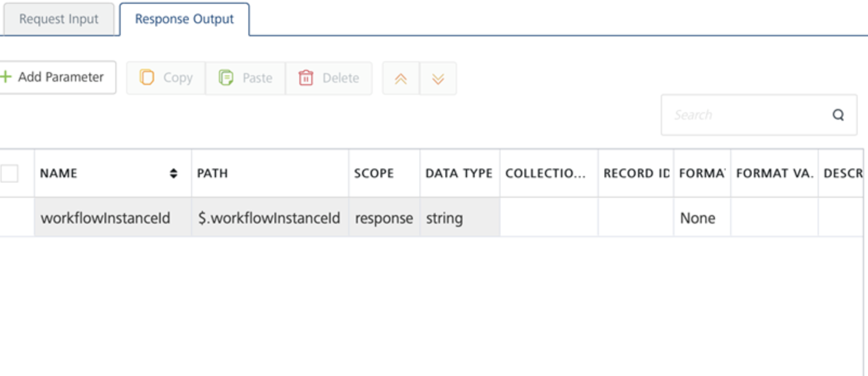Move parameter down with double-chevron icon
Viewport: 868px width, 376px height.
438,79
